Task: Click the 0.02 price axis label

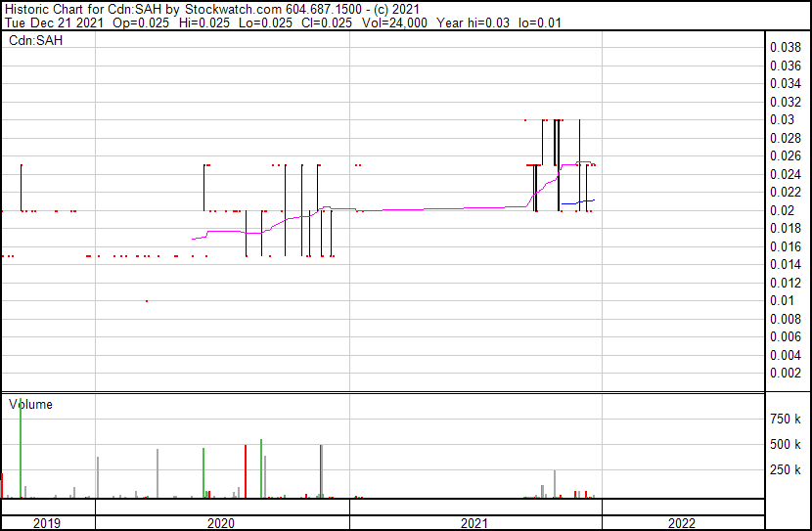Action: [783, 210]
